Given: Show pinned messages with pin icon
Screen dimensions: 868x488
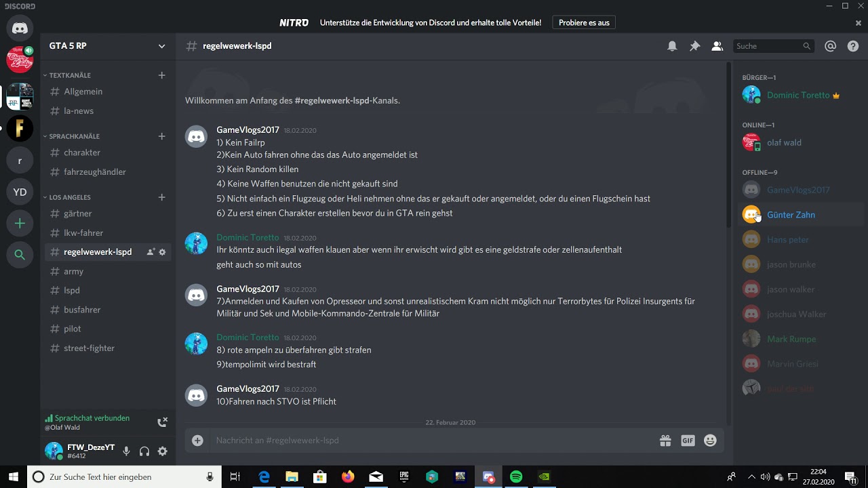Looking at the screenshot, I should coord(694,46).
